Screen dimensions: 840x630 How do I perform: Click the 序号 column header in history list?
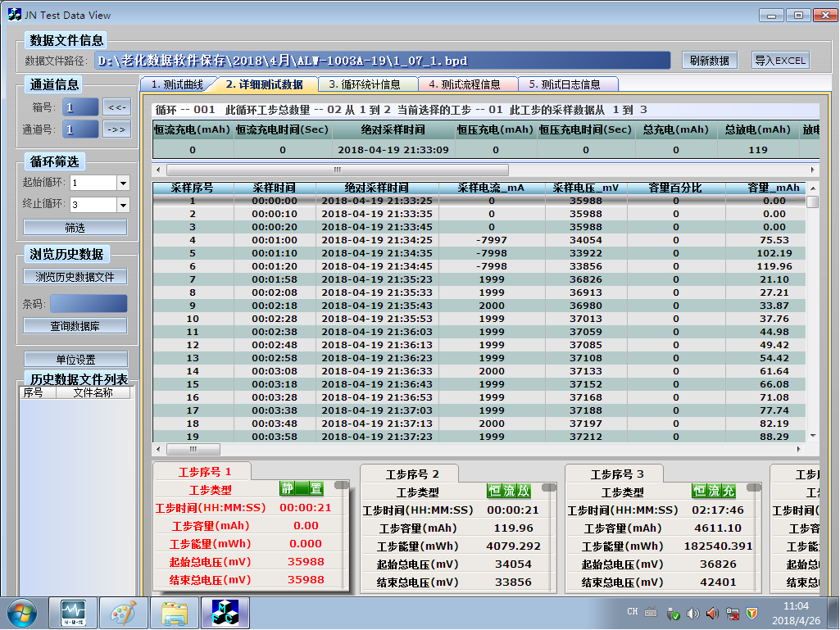pyautogui.click(x=38, y=392)
